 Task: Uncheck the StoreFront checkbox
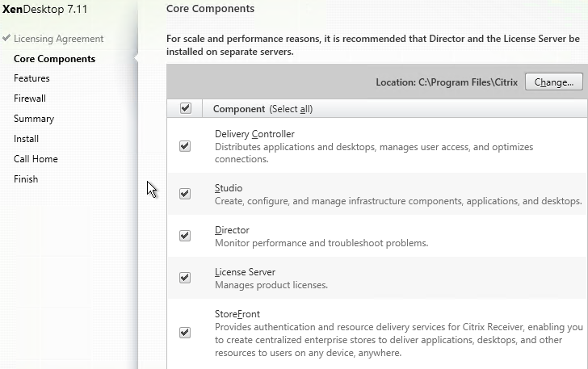point(185,332)
